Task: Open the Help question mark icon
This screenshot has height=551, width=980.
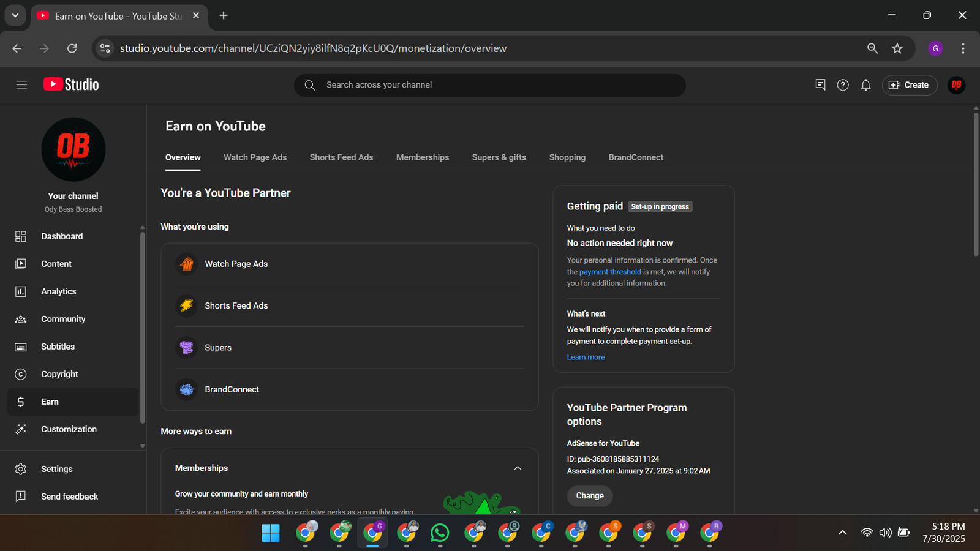Action: (843, 85)
